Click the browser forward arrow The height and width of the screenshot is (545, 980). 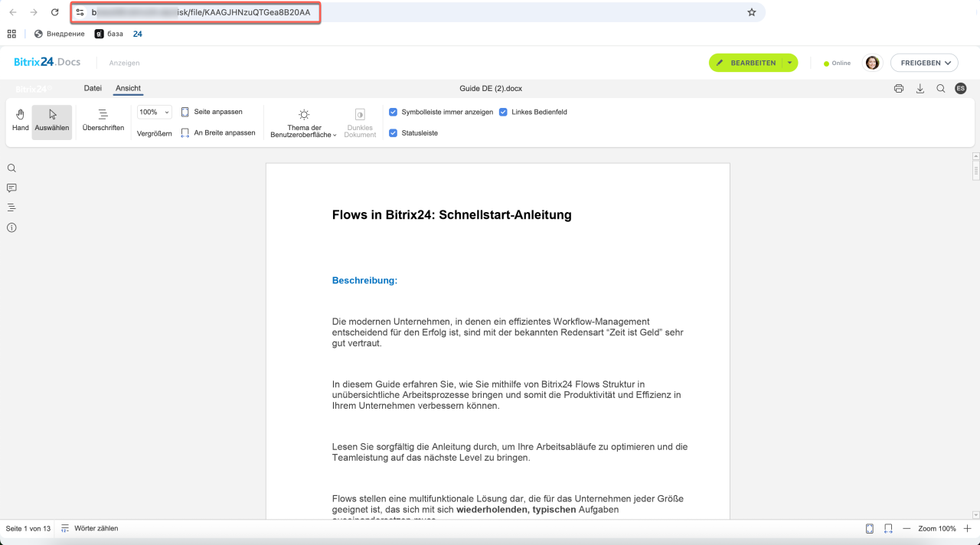pyautogui.click(x=34, y=12)
